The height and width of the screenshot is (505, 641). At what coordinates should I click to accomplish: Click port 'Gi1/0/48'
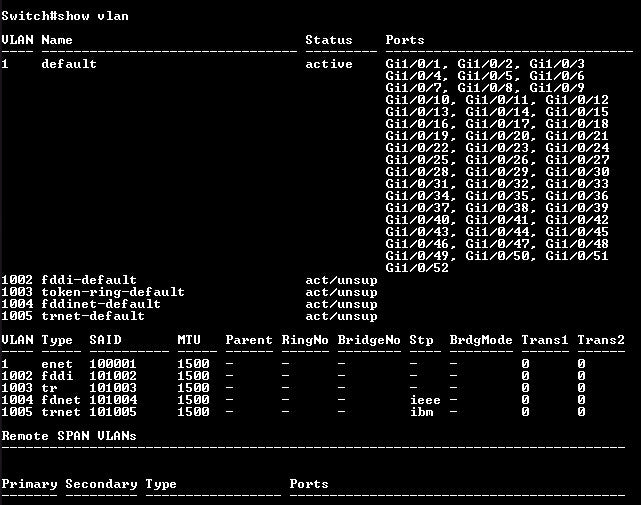coord(577,244)
